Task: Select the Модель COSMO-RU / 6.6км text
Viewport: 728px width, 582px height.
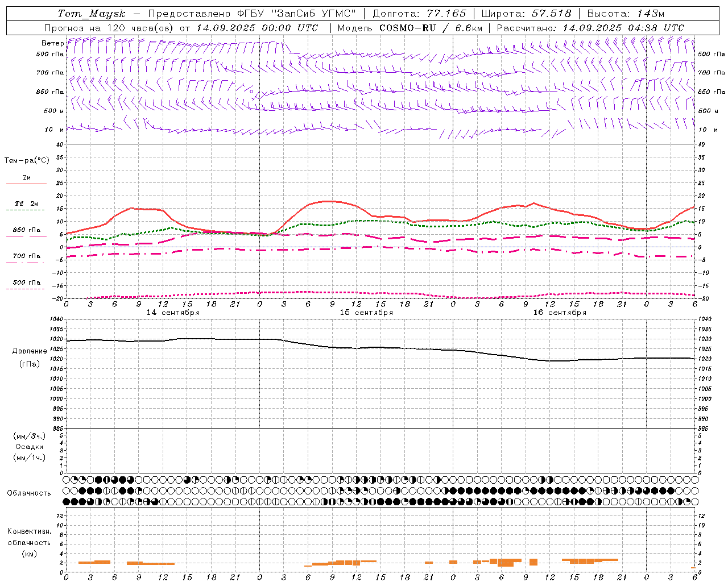Action: (x=410, y=28)
